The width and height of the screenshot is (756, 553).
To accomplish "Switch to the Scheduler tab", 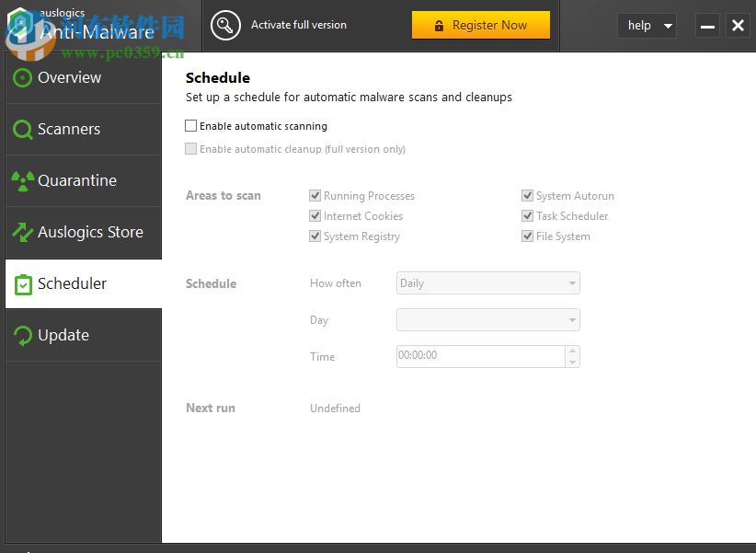I will click(71, 283).
